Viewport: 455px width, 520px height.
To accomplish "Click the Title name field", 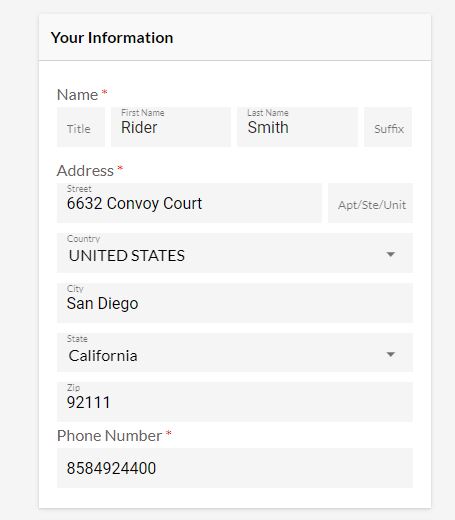I will click(x=81, y=127).
